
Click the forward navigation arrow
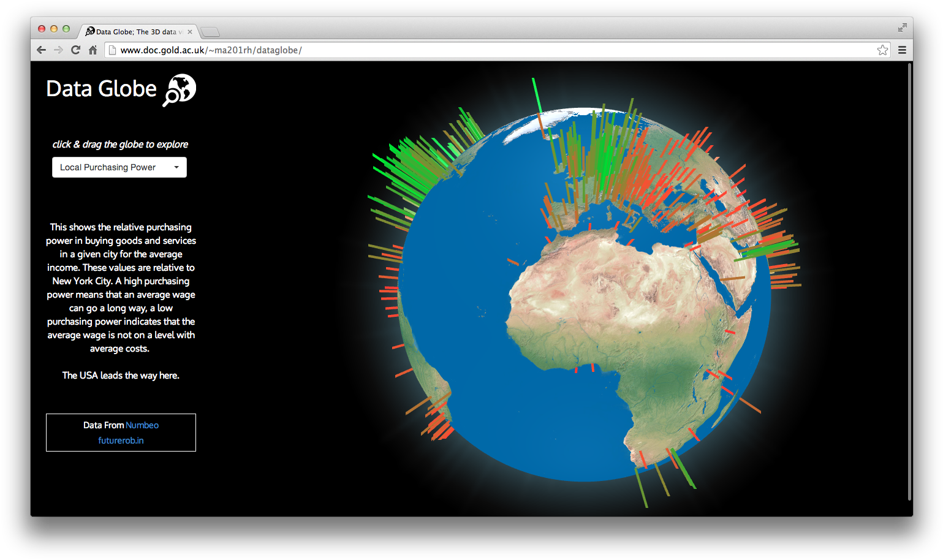click(x=58, y=50)
